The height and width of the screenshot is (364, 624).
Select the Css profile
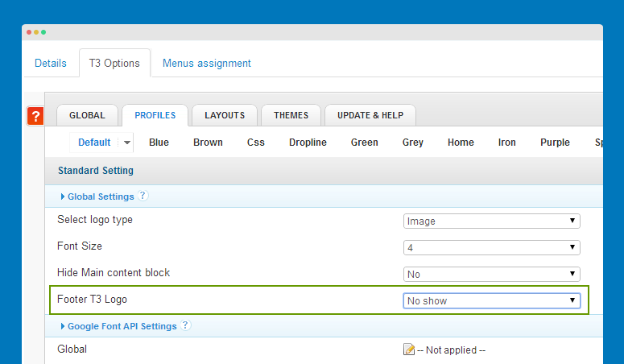pyautogui.click(x=255, y=143)
